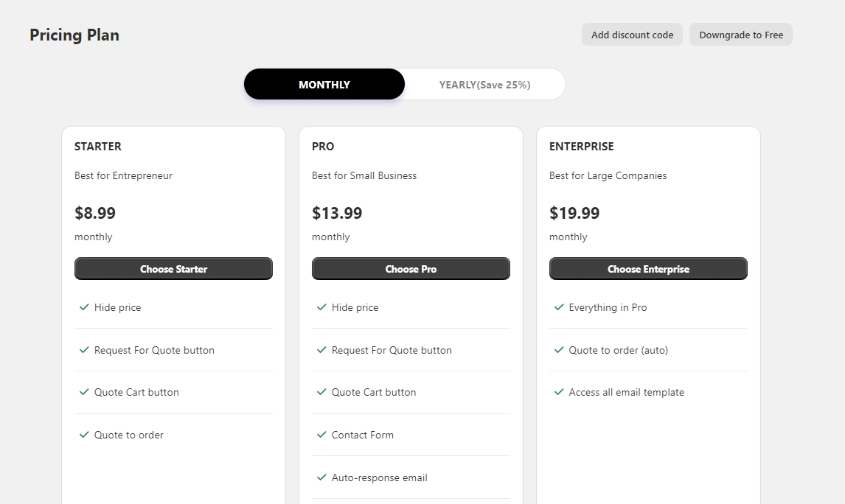Click checkmark beside Pro Contact Form

tap(321, 435)
